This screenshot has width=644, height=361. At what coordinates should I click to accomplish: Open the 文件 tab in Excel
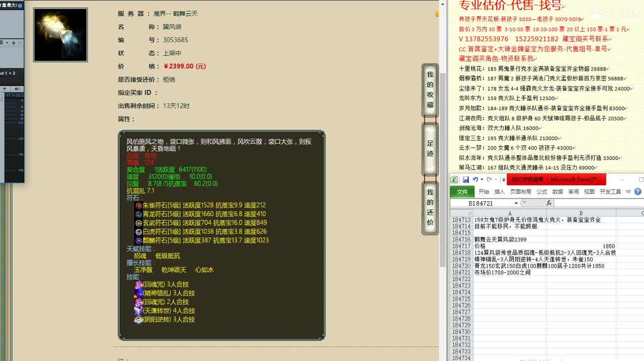point(462,192)
